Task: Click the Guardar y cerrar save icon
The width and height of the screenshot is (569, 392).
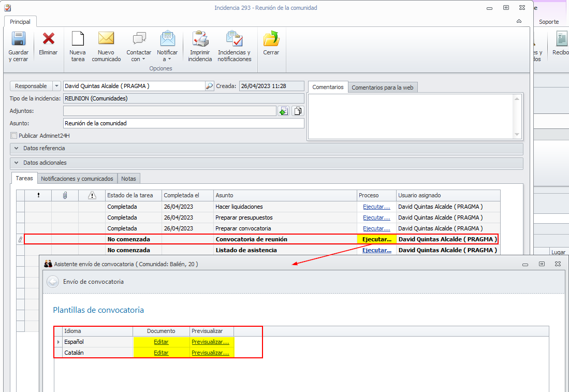Action: point(19,39)
